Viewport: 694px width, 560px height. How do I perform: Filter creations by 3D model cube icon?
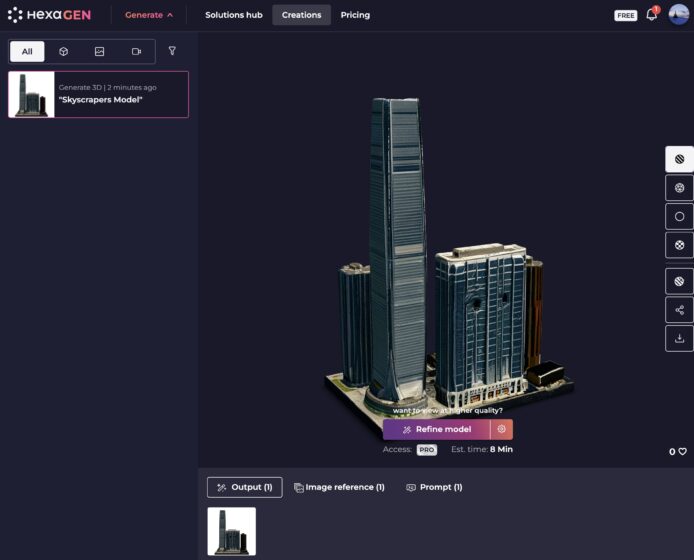63,51
